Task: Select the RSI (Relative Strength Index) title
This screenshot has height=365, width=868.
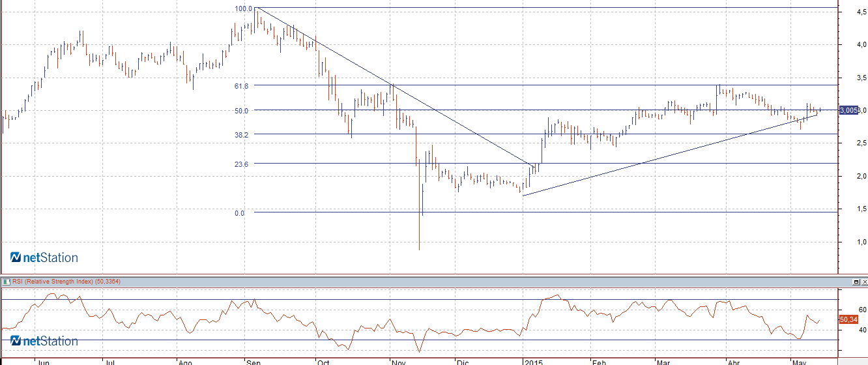Action: (53, 282)
